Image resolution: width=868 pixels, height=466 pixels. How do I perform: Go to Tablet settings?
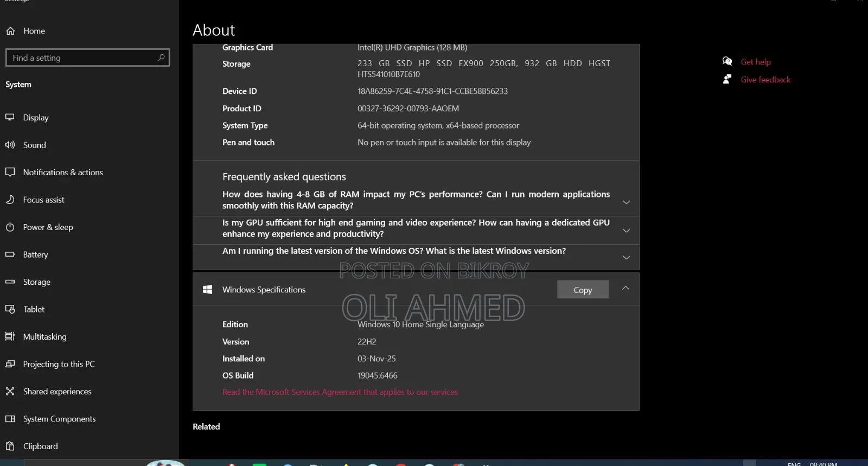tap(34, 309)
